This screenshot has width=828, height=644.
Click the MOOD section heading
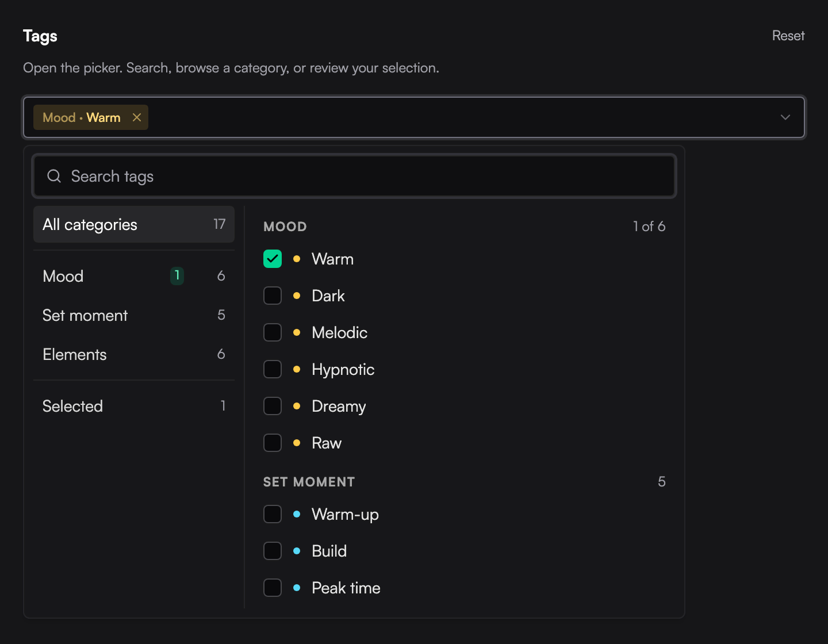[x=285, y=227]
